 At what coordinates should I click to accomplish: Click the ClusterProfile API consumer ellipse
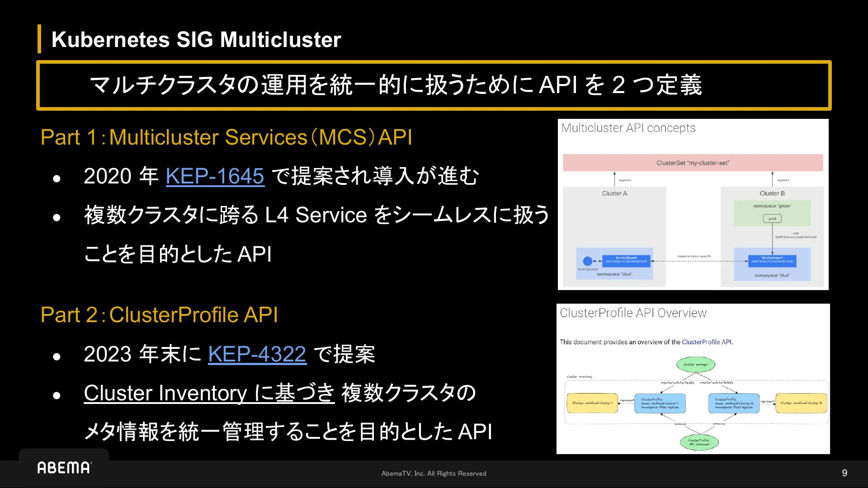pyautogui.click(x=699, y=443)
